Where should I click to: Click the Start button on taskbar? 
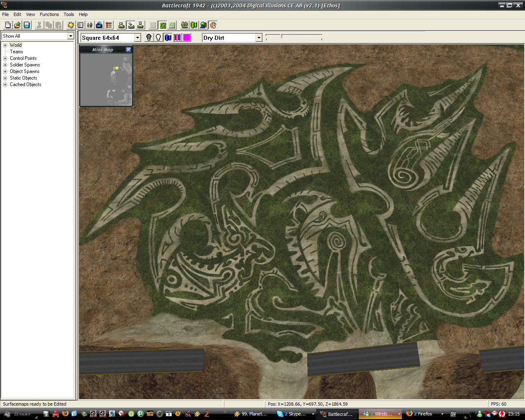[x=18, y=414]
